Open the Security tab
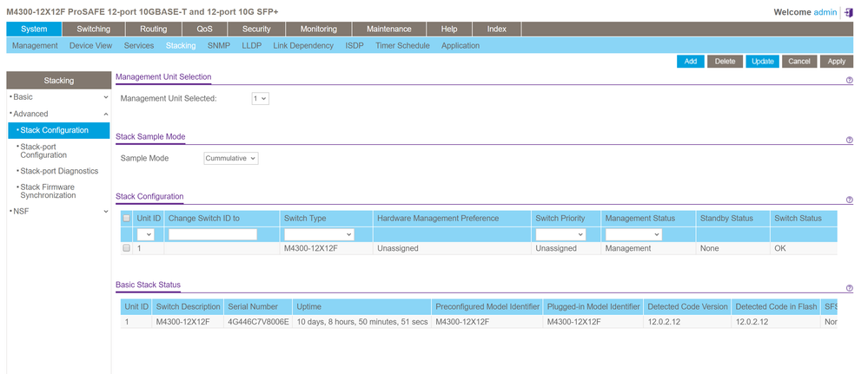 (257, 30)
